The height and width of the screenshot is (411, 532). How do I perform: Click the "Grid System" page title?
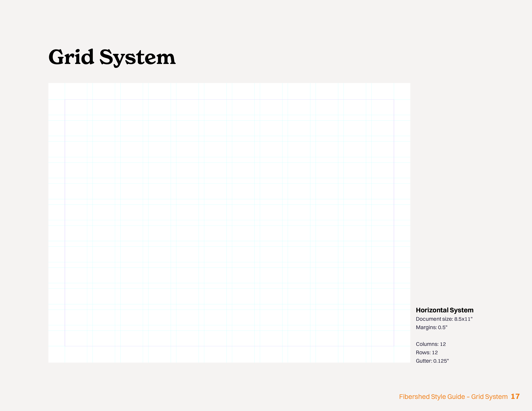coord(112,57)
